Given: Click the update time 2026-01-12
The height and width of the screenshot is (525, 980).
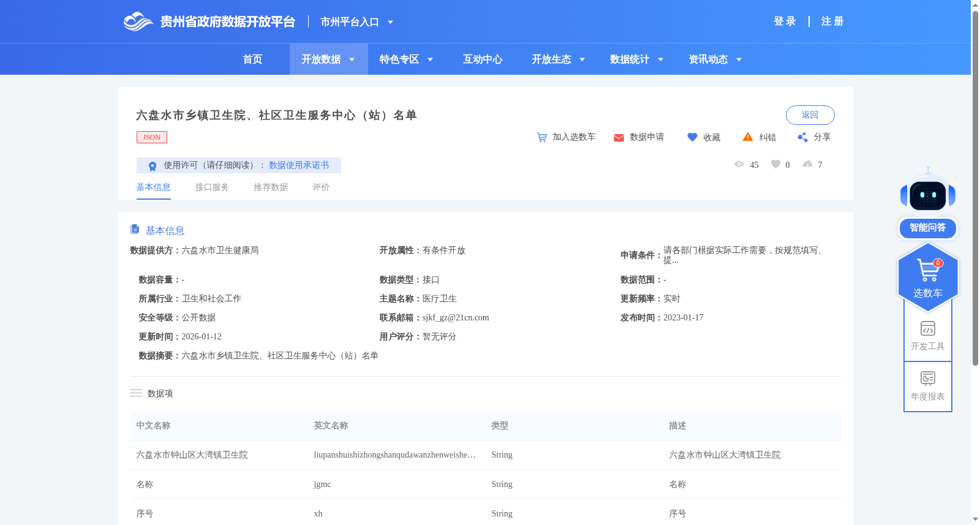Looking at the screenshot, I should click(202, 337).
